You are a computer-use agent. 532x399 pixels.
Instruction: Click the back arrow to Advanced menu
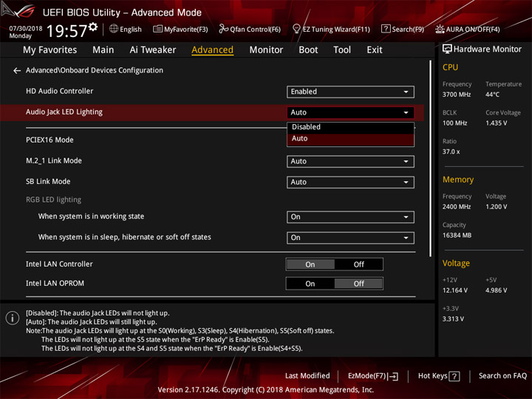tap(16, 71)
